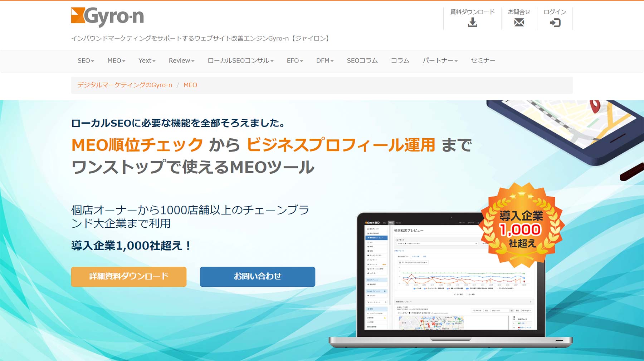Click the デジタルマーケティングのGyro-n breadcrumb
This screenshot has width=644, height=361.
[x=125, y=85]
